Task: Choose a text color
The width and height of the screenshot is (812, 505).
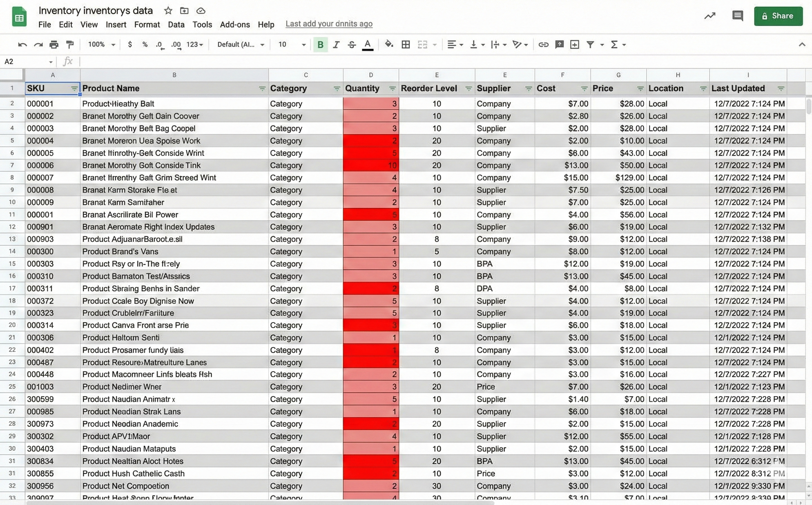Action: click(367, 45)
